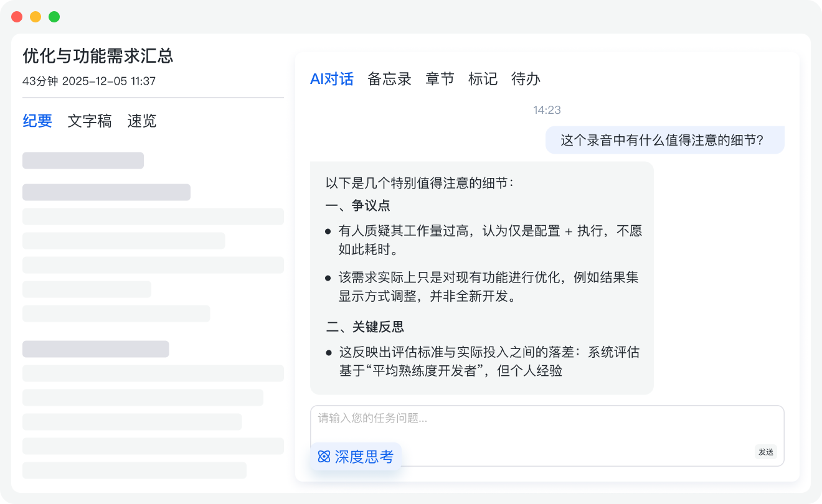822x504 pixels.
Task: Toggle the 深度思考 deep thinking mode
Action: pyautogui.click(x=356, y=457)
